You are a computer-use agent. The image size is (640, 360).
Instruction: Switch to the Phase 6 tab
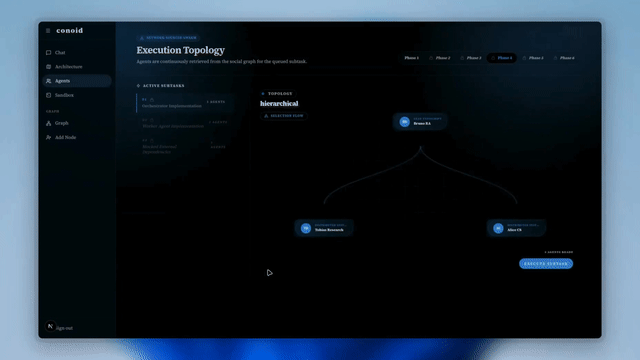564,58
